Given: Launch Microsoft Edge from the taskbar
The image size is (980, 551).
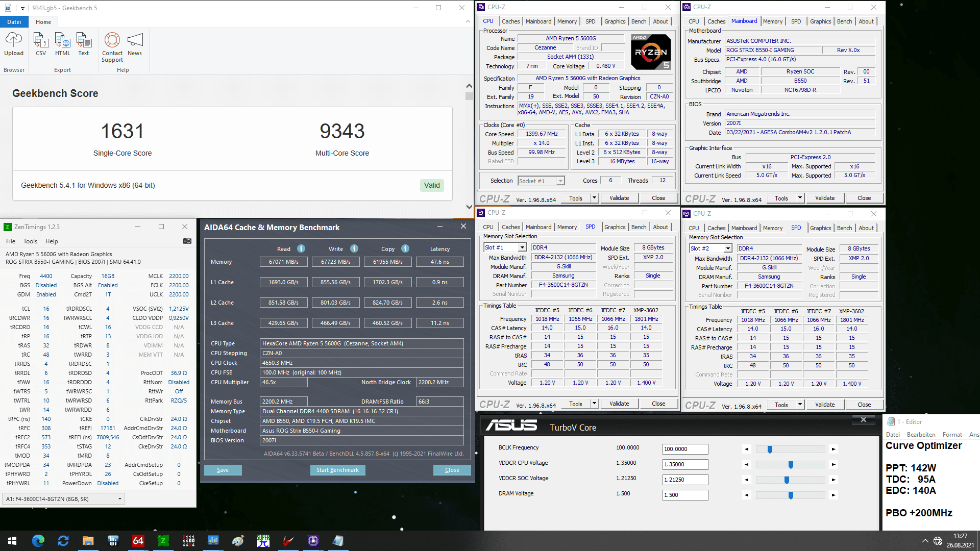Looking at the screenshot, I should coord(38,541).
